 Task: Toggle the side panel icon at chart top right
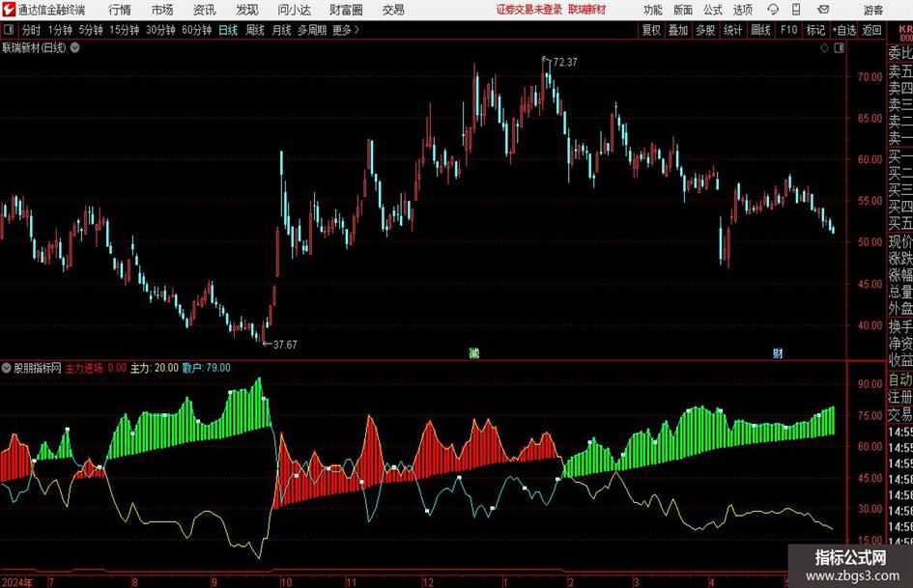pos(839,48)
